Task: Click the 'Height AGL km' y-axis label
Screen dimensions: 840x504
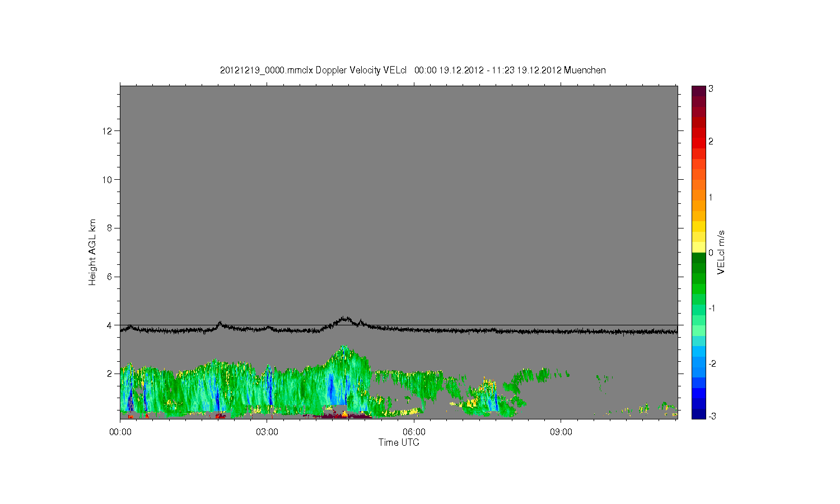Action: [x=92, y=252]
